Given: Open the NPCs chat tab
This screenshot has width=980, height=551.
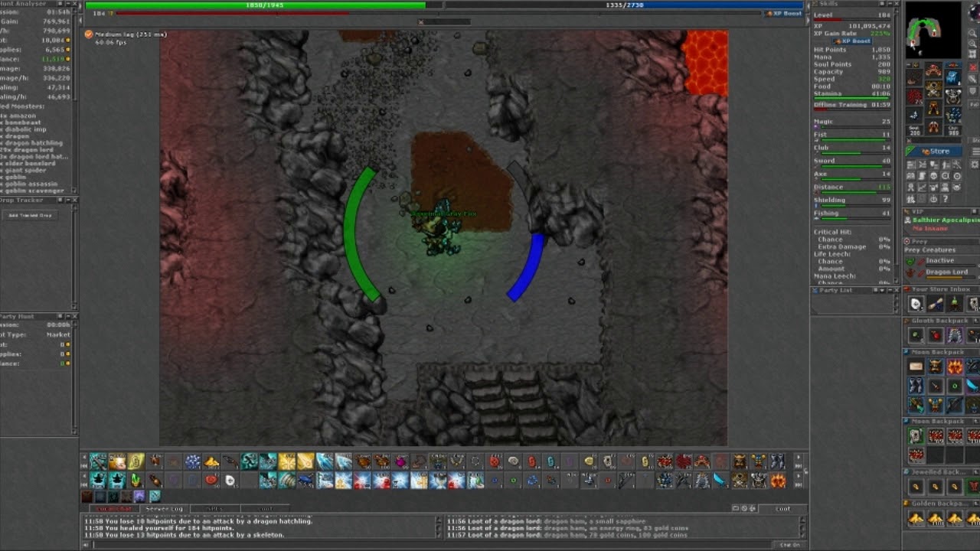Looking at the screenshot, I should 215,509.
